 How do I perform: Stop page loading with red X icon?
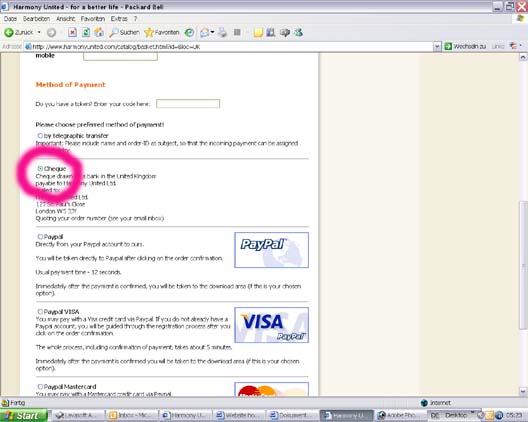(x=72, y=32)
